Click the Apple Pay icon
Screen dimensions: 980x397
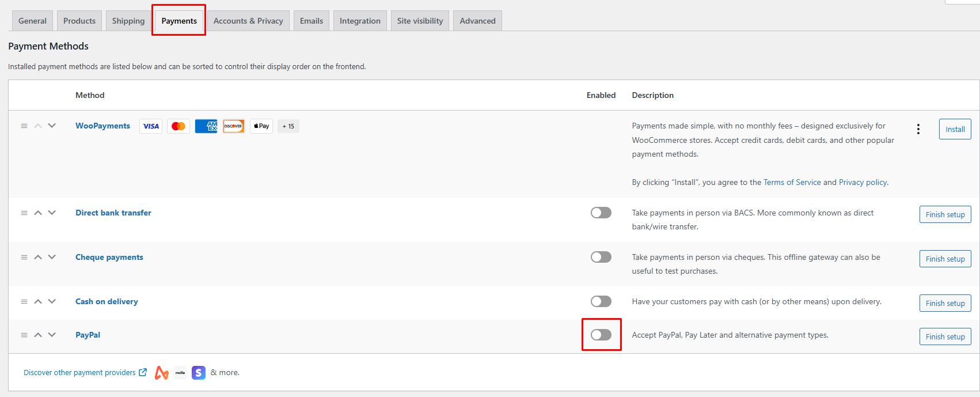(x=261, y=126)
